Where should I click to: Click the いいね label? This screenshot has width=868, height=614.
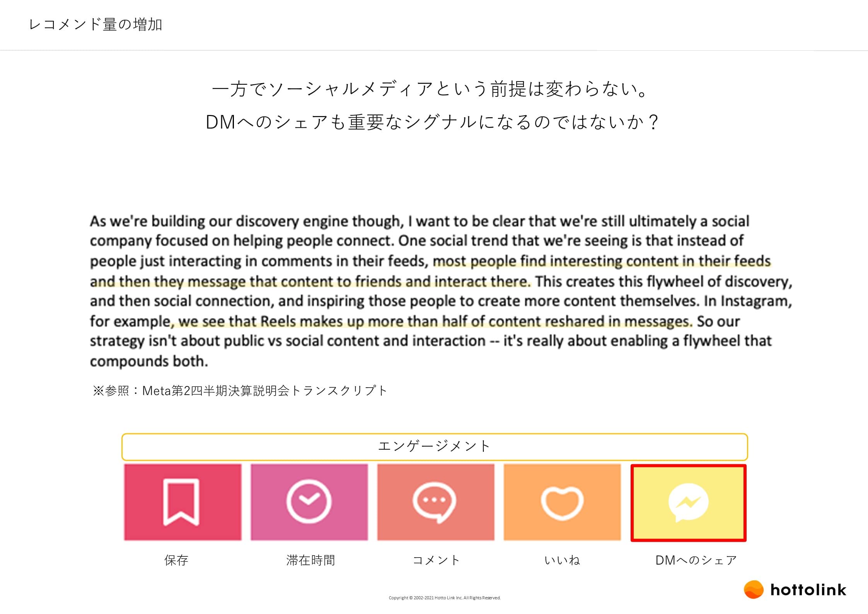(x=562, y=560)
